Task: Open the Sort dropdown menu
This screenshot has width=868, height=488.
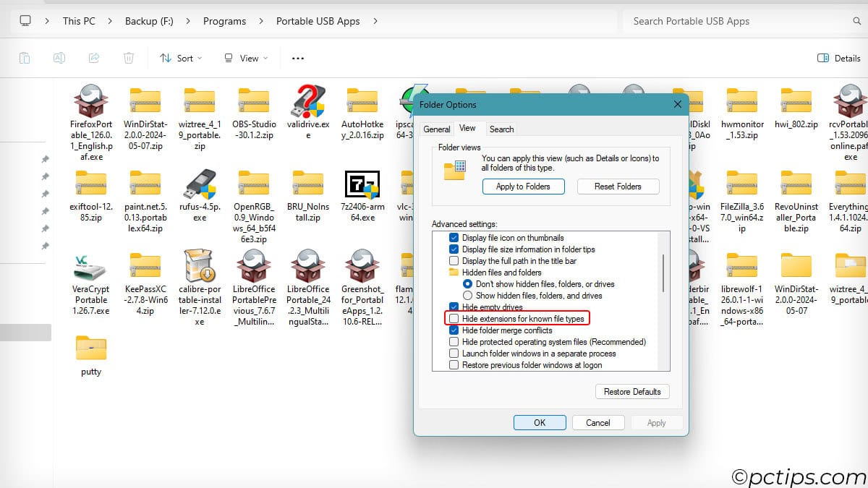Action: coord(181,58)
